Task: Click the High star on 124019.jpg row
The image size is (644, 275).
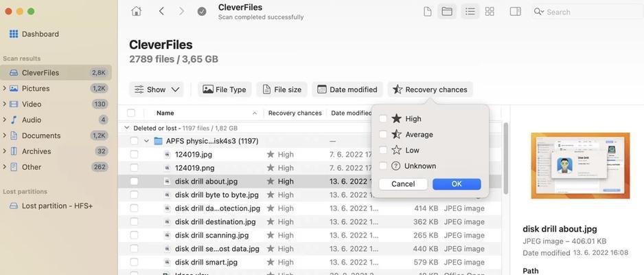Action: click(x=271, y=155)
